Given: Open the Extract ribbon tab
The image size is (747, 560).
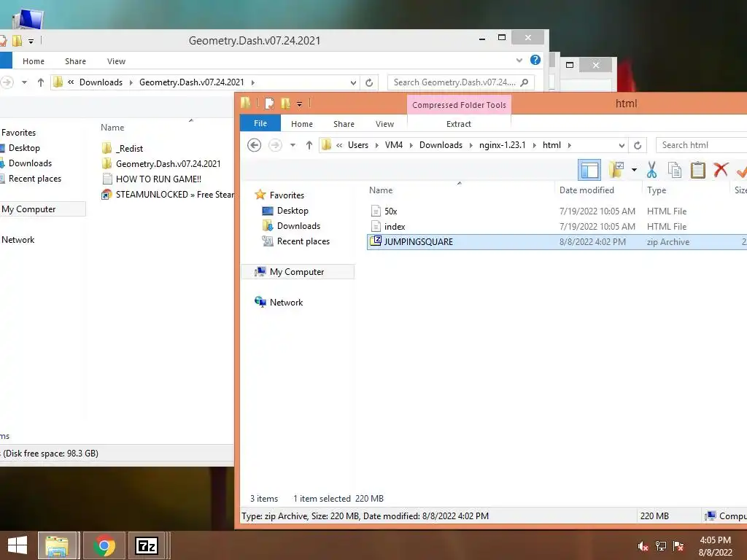Looking at the screenshot, I should point(459,124).
